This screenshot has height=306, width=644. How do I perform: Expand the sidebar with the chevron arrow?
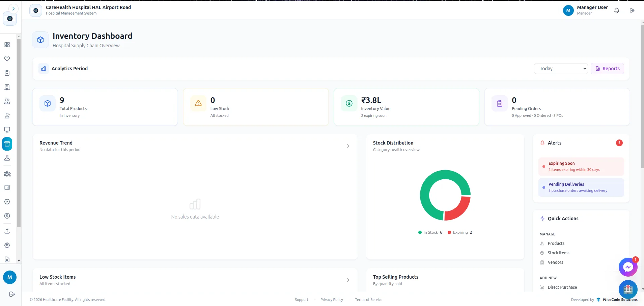click(13, 9)
